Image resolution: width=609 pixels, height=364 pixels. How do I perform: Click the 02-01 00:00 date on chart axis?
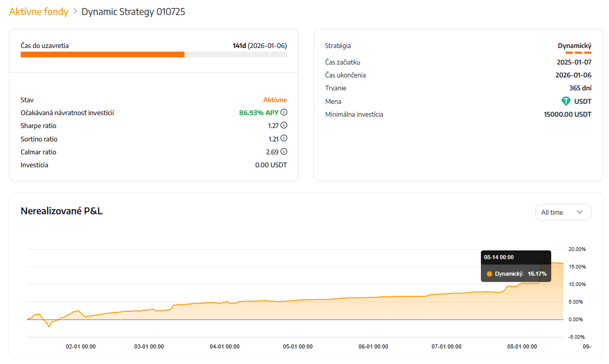tap(81, 347)
